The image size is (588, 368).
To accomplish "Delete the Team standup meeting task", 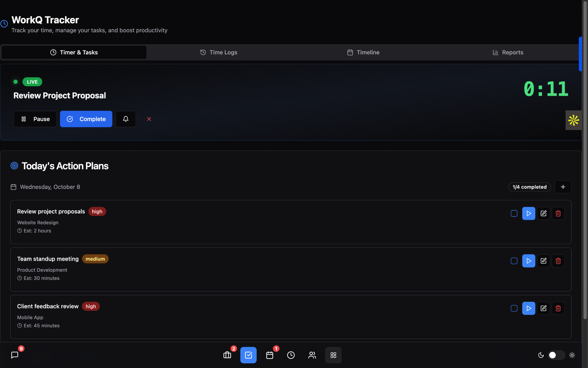I will click(x=558, y=261).
